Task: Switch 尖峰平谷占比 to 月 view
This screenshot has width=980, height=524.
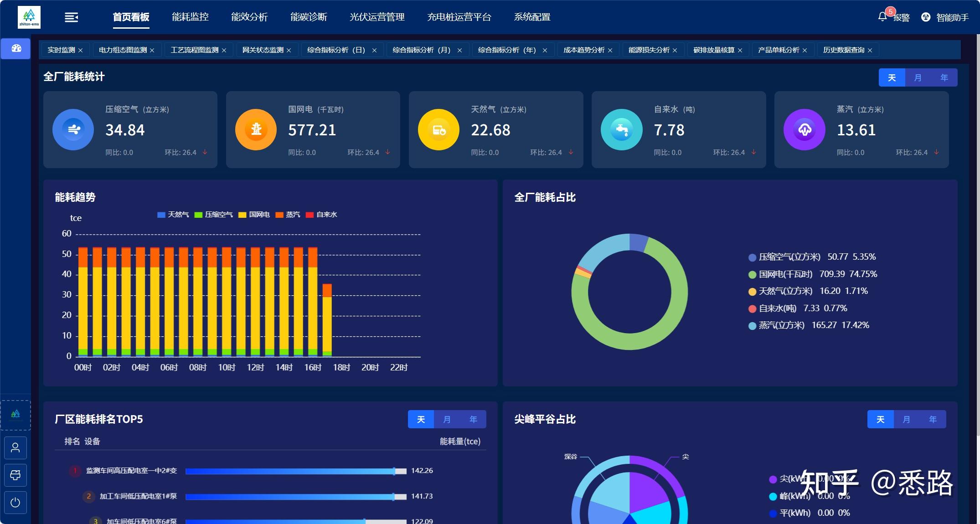Action: pyautogui.click(x=906, y=419)
